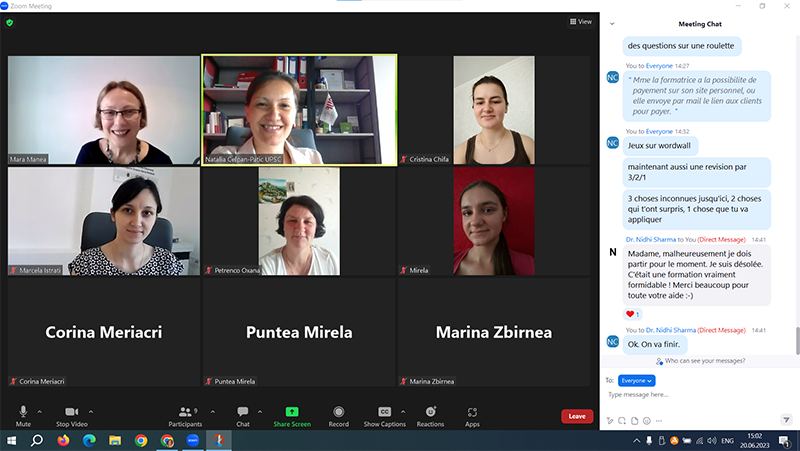
Task: Send the chat message with arrow icon
Action: click(x=787, y=420)
